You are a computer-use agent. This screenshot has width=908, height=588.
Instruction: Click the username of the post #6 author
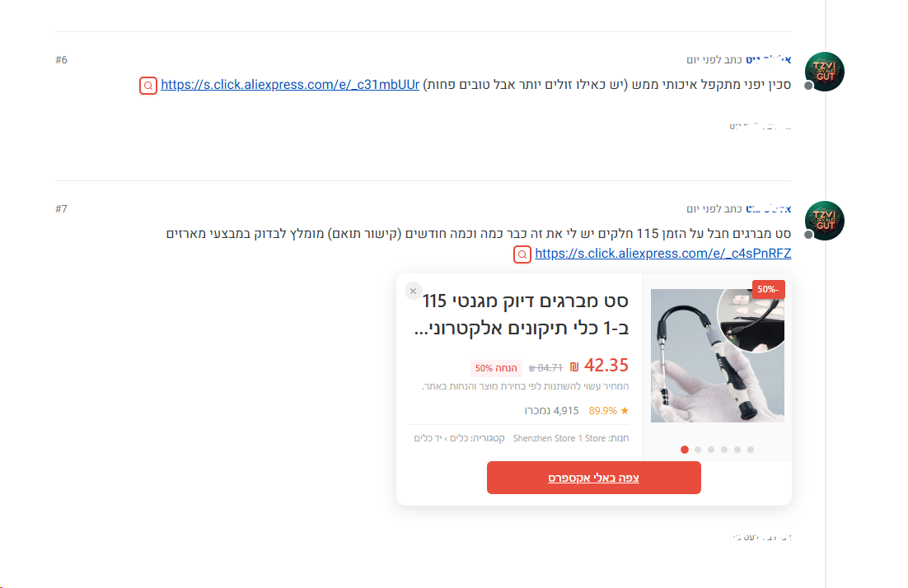tap(769, 59)
